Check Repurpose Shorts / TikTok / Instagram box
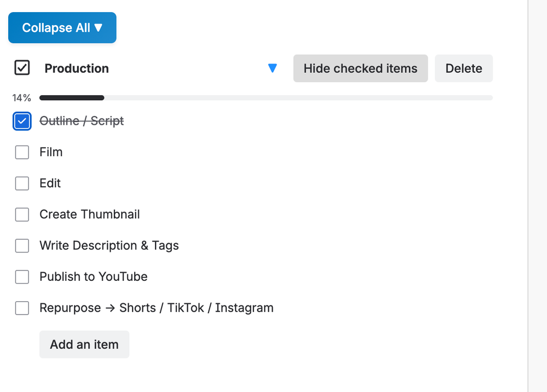547x392 pixels. tap(22, 308)
